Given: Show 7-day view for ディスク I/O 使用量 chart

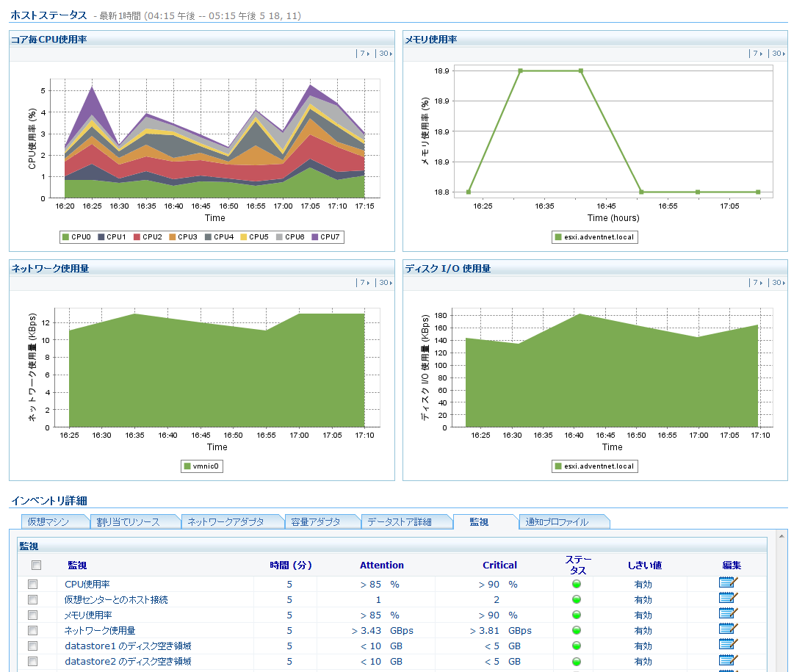Looking at the screenshot, I should coord(757,283).
